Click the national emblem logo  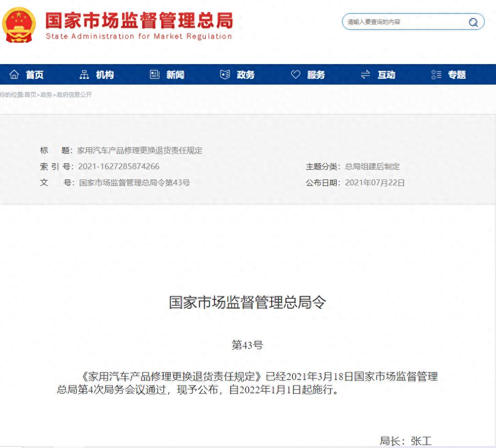(19, 24)
